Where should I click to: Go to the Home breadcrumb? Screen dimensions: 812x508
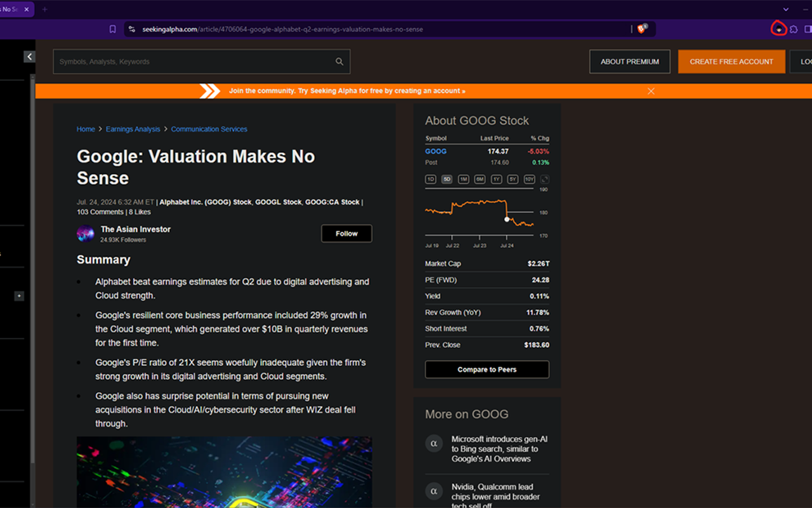click(x=86, y=129)
